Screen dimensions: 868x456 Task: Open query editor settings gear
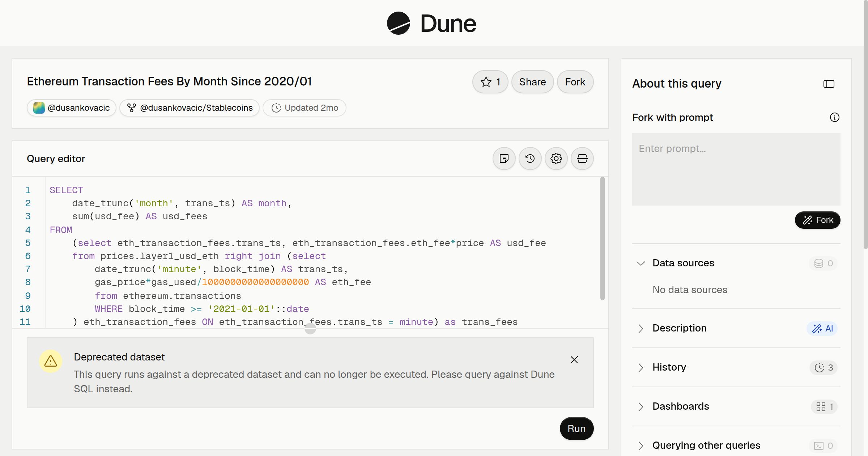(x=556, y=159)
